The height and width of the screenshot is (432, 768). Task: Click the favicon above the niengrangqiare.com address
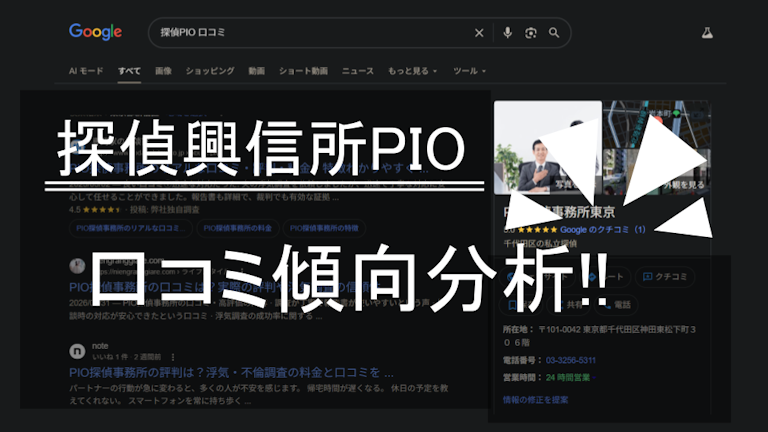point(77,266)
